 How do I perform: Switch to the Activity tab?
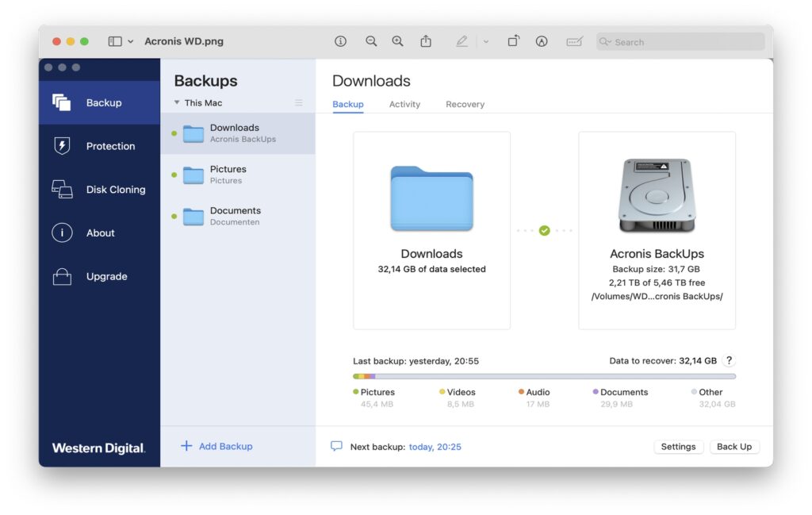[x=404, y=104]
